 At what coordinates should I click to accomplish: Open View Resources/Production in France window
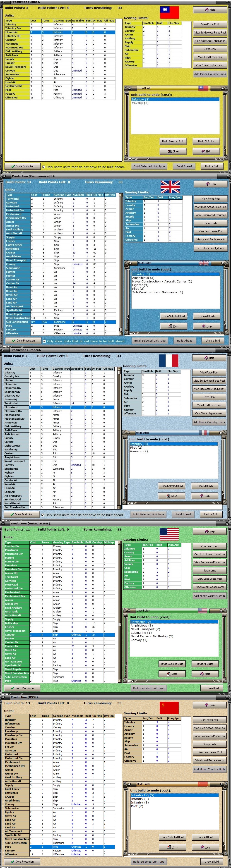point(209,389)
